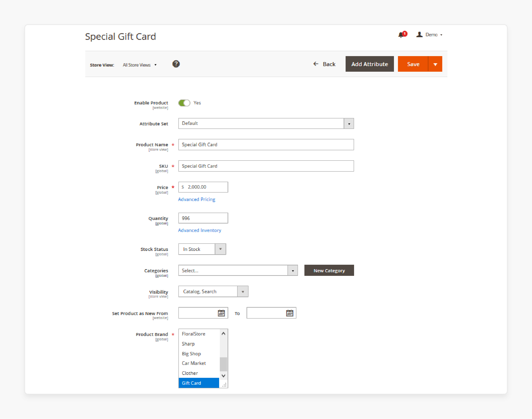
Task: Select Sharp in Product Brand list
Action: coord(199,344)
